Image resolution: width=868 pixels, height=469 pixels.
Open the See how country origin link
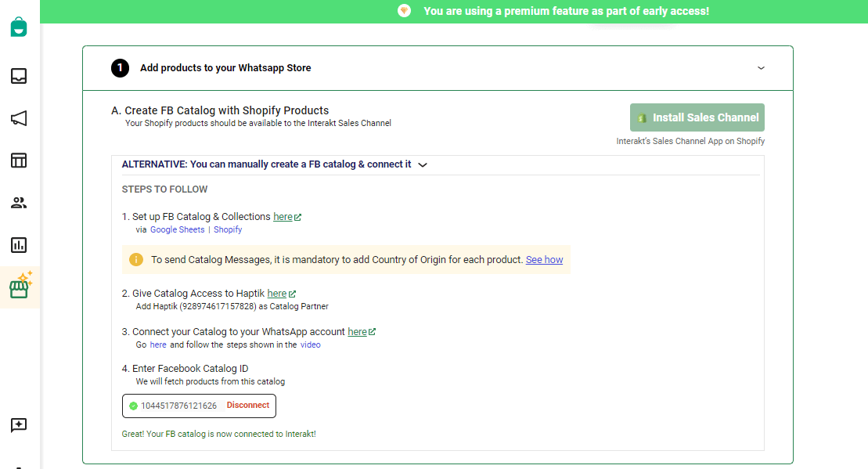tap(544, 260)
